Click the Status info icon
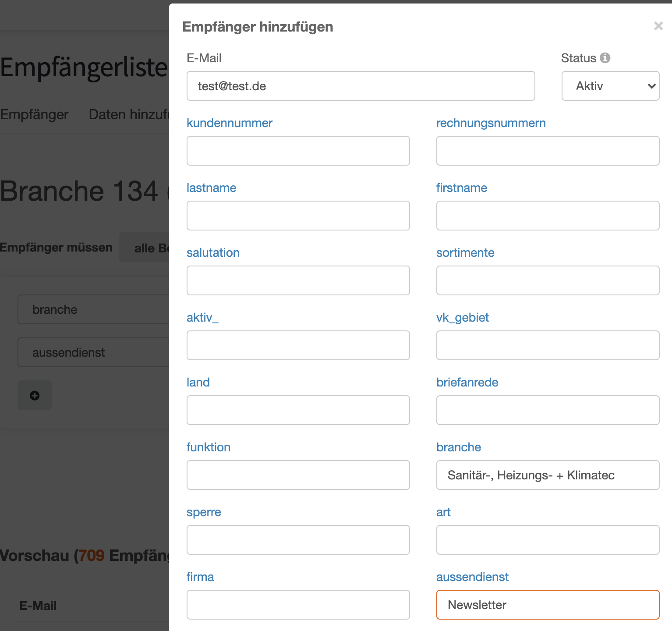Image resolution: width=672 pixels, height=631 pixels. [605, 58]
